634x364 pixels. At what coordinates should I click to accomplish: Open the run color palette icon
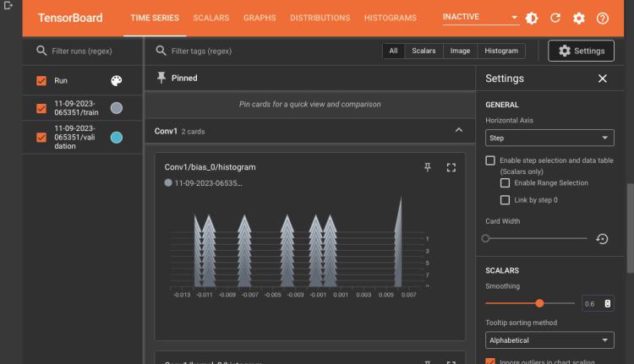pyautogui.click(x=117, y=80)
